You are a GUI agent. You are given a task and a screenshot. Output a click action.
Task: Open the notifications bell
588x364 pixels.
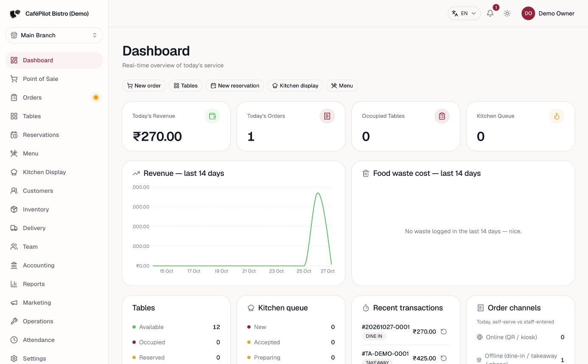pyautogui.click(x=490, y=13)
